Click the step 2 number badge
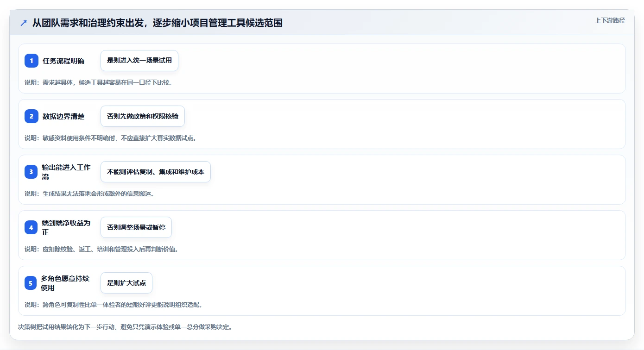 [x=32, y=116]
